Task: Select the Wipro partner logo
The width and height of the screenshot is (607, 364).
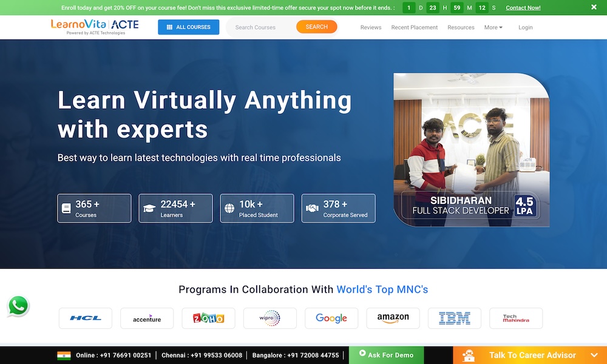Action: (270, 318)
